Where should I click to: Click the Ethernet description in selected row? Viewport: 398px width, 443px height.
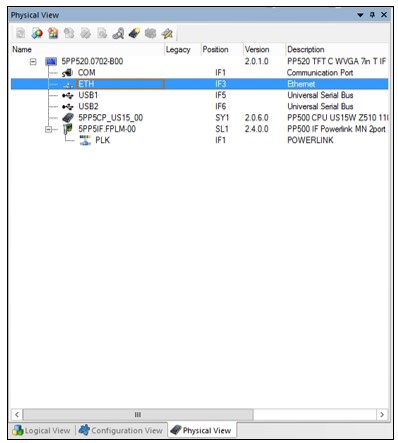click(301, 84)
